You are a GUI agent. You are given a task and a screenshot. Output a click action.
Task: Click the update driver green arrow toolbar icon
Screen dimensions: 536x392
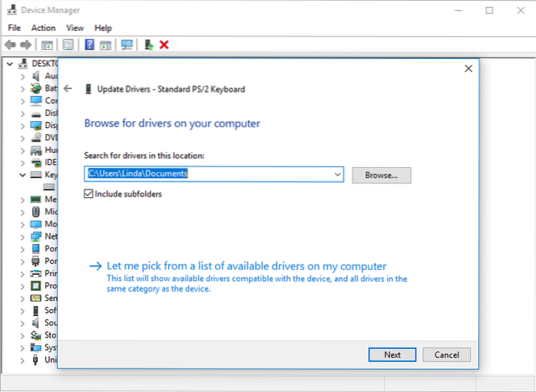click(149, 45)
